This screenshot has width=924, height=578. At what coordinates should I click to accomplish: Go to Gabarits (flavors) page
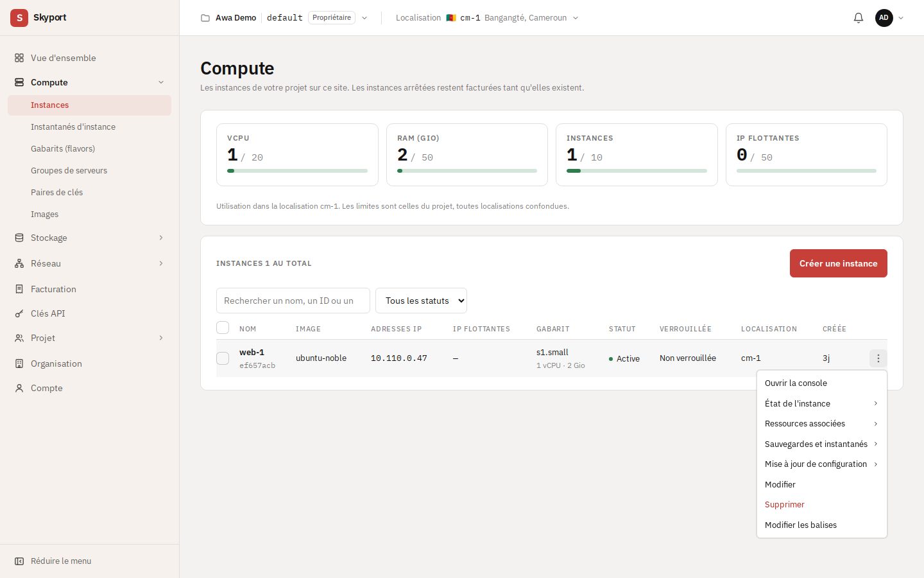point(89,149)
